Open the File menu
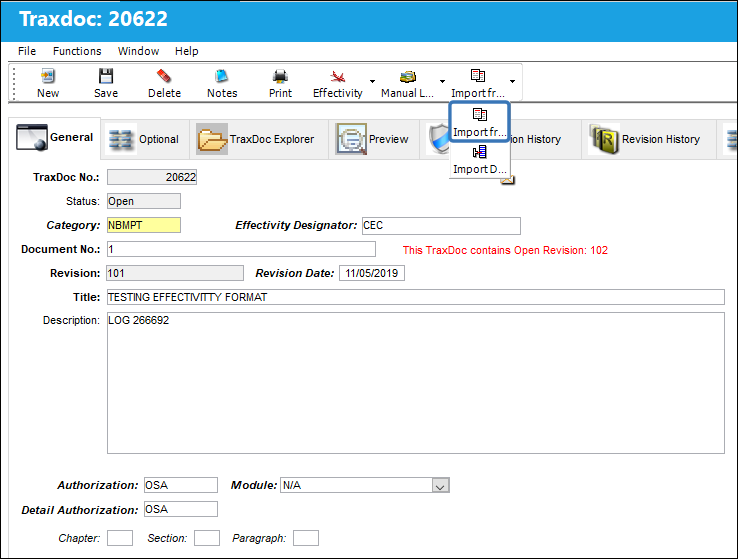 tap(27, 51)
